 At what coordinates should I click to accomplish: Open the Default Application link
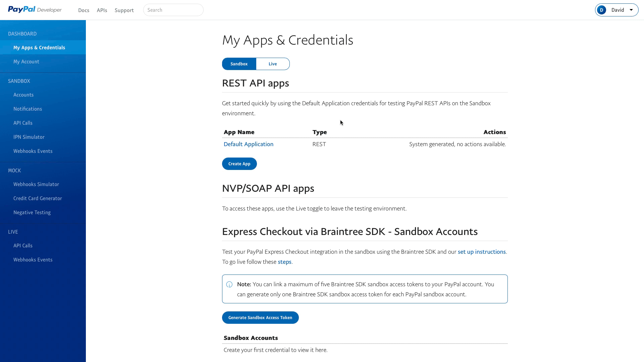click(248, 144)
